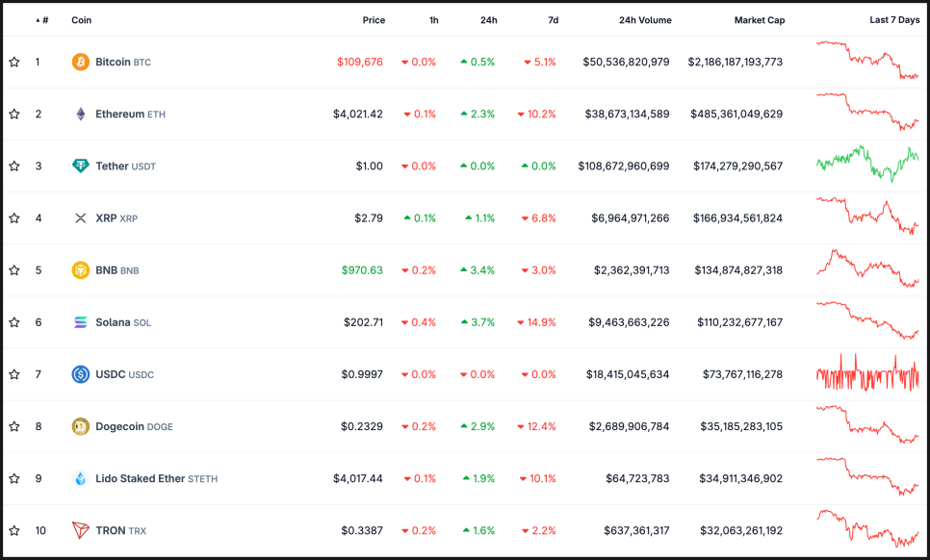Sort by 1h change column header

click(434, 20)
